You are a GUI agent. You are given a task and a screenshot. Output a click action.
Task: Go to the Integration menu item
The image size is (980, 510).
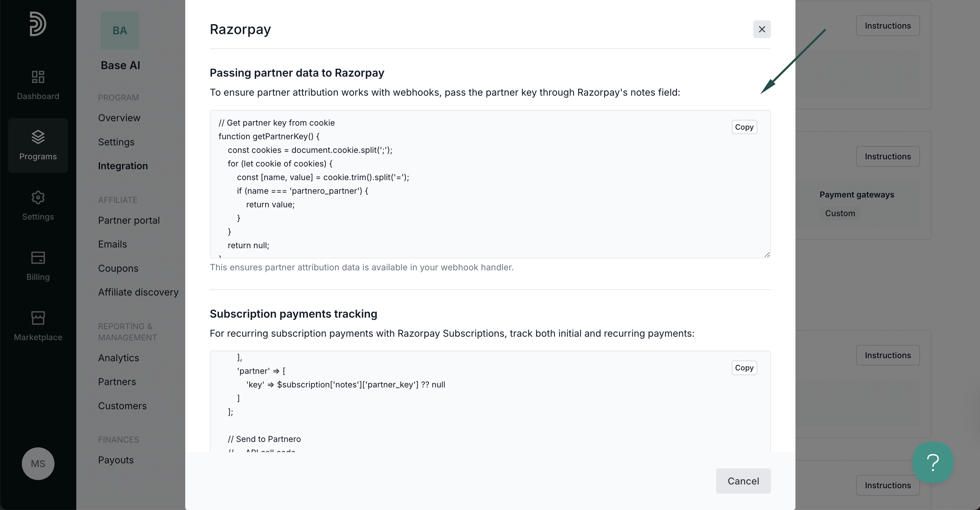tap(123, 166)
